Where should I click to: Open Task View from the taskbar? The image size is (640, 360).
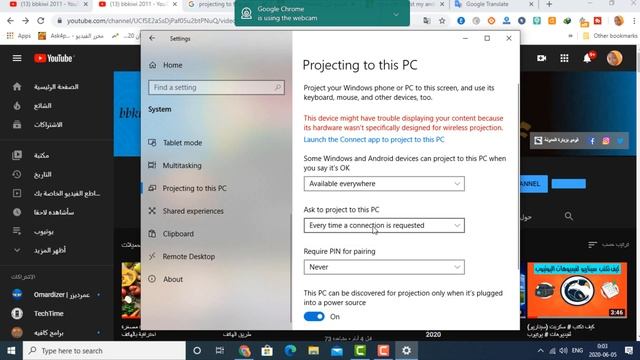[220, 351]
